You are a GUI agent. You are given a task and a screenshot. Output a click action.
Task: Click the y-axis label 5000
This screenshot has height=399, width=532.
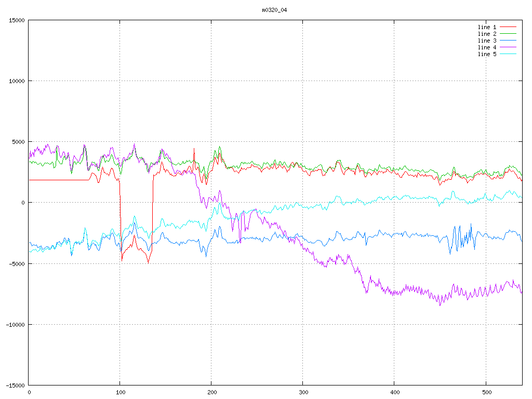(x=19, y=142)
